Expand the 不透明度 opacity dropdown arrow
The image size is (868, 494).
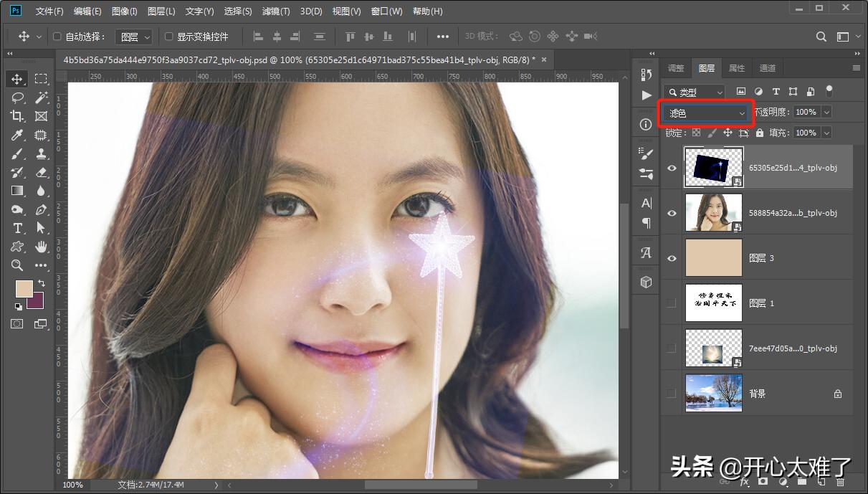coord(826,113)
